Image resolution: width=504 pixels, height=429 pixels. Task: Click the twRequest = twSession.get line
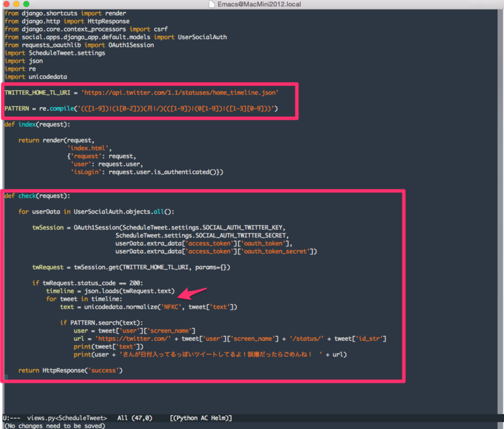coord(131,267)
